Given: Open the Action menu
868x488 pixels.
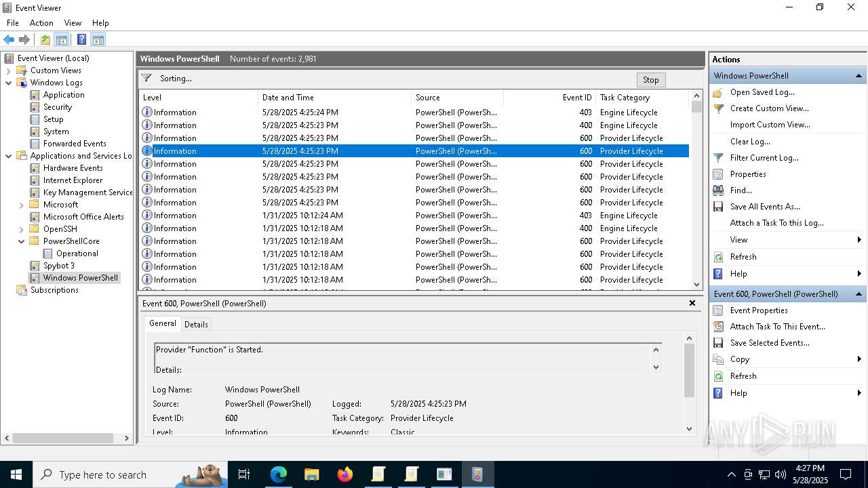Looking at the screenshot, I should pyautogui.click(x=41, y=23).
